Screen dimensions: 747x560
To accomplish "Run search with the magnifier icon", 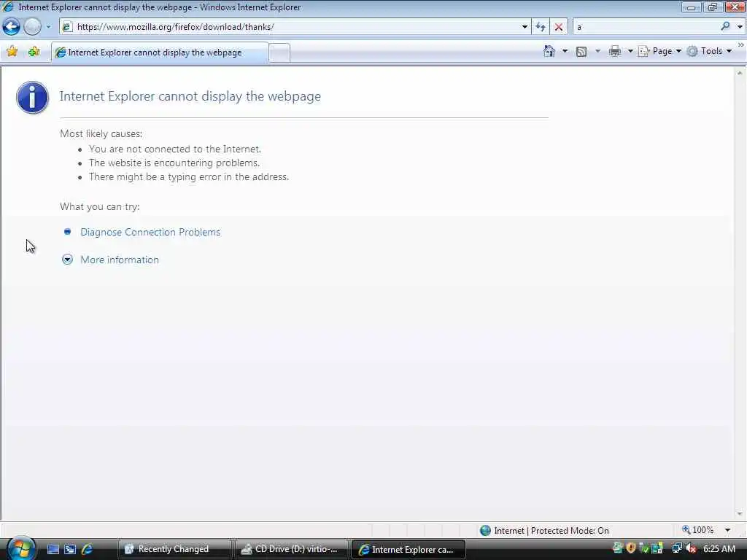I will pyautogui.click(x=724, y=26).
